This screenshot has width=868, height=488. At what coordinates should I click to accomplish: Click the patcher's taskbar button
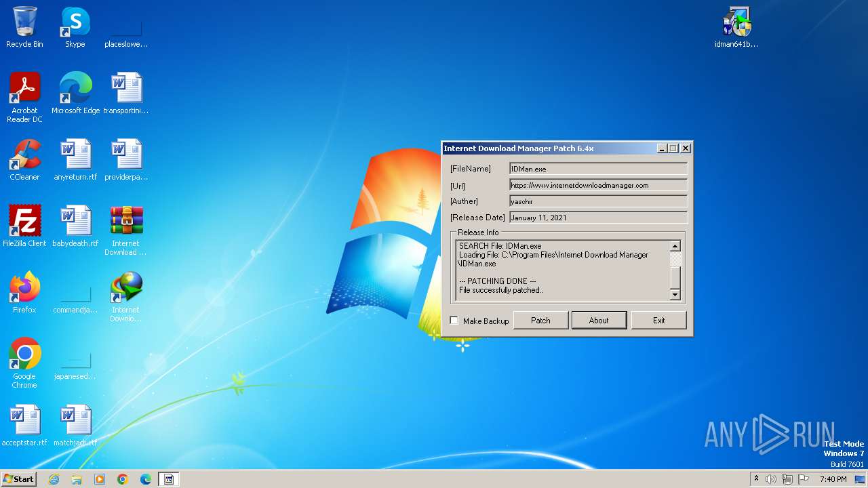pos(169,479)
